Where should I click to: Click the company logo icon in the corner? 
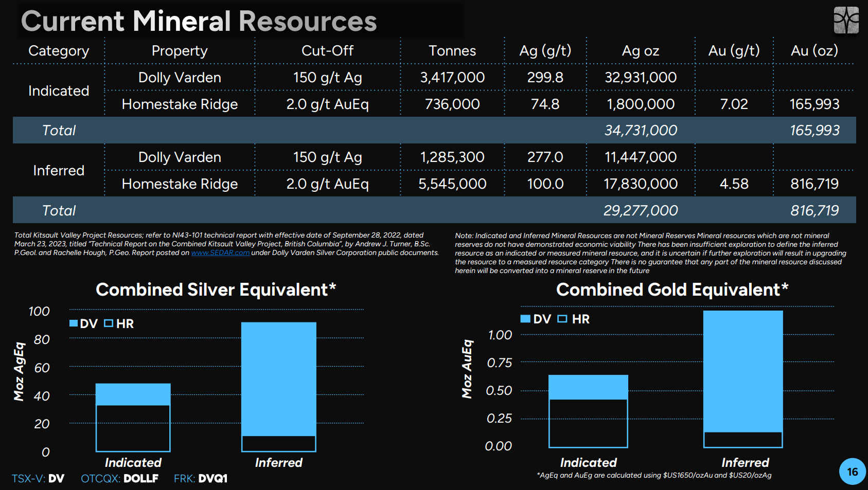(846, 20)
